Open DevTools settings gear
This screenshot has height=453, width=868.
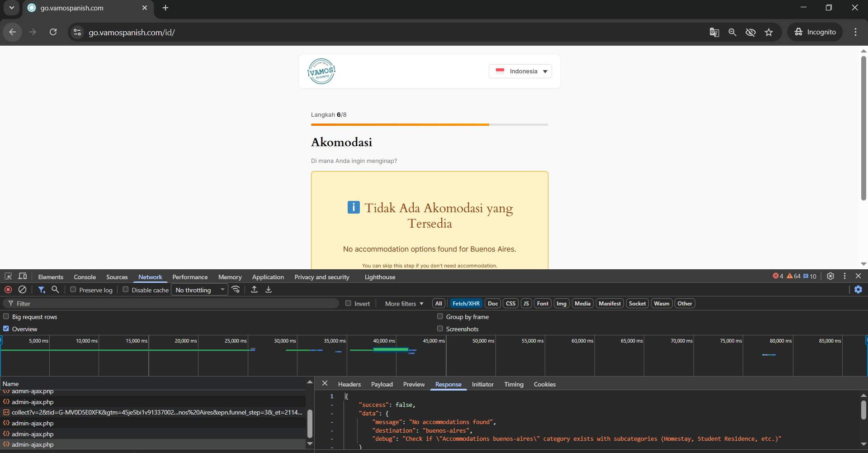pyautogui.click(x=830, y=276)
